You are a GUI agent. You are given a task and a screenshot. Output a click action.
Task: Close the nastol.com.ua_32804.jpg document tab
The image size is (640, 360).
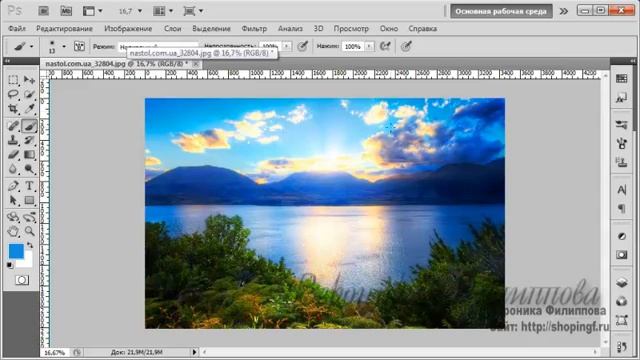196,64
